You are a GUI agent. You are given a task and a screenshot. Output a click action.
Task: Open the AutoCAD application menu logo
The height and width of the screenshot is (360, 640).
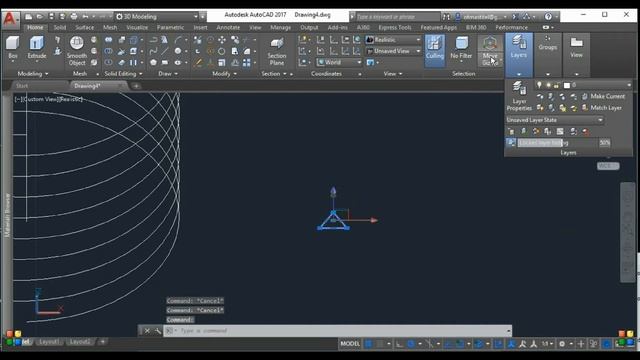[10, 19]
